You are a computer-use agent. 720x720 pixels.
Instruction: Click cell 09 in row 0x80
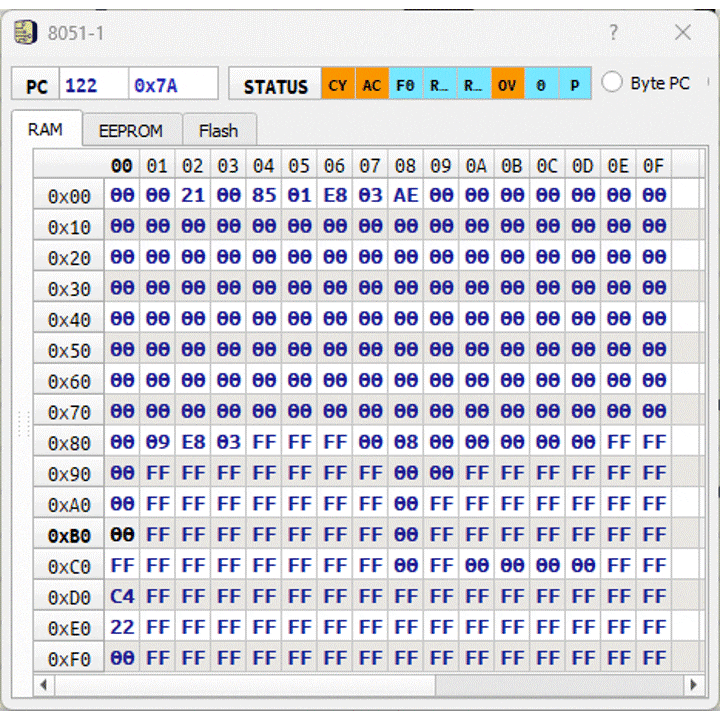158,443
